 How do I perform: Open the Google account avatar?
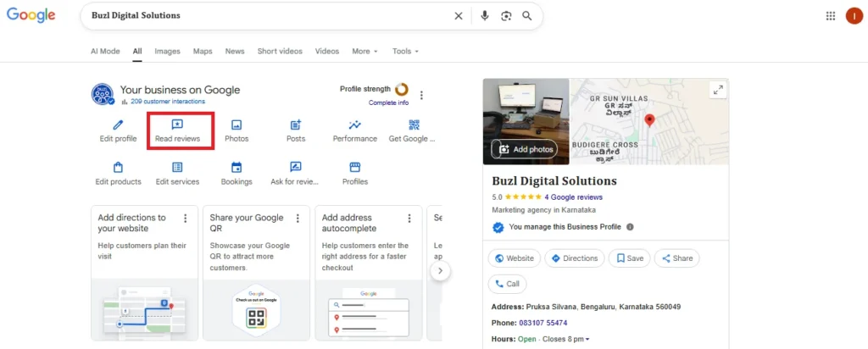(x=854, y=16)
